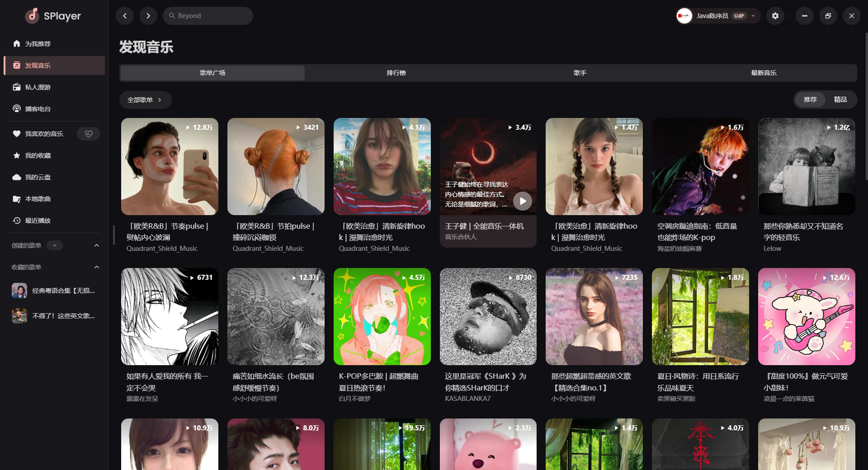Collapse the 收藏的歌单 section
This screenshot has height=470, width=868.
click(96, 267)
